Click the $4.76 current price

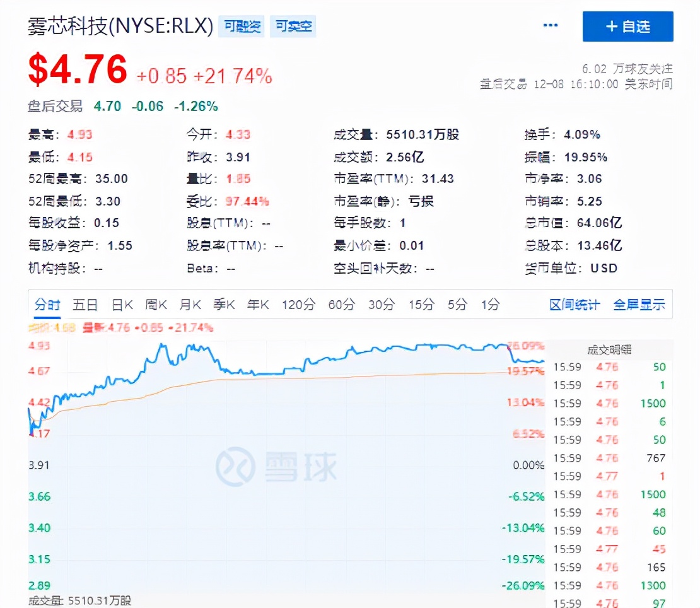point(78,69)
